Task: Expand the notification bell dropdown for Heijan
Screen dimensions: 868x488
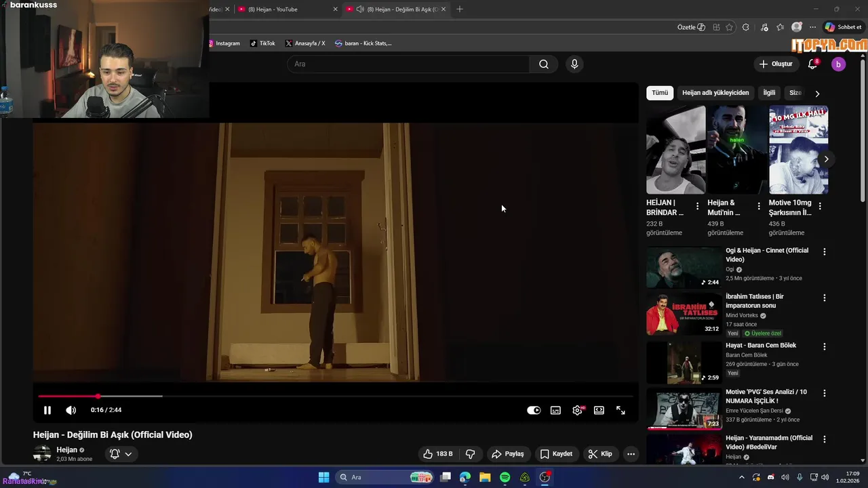Action: tap(121, 454)
